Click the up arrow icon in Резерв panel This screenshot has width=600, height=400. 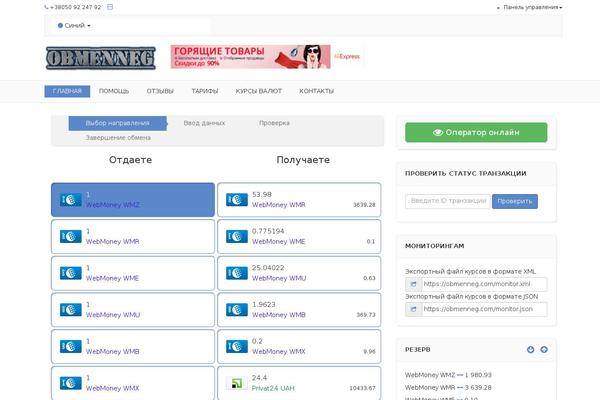point(544,349)
